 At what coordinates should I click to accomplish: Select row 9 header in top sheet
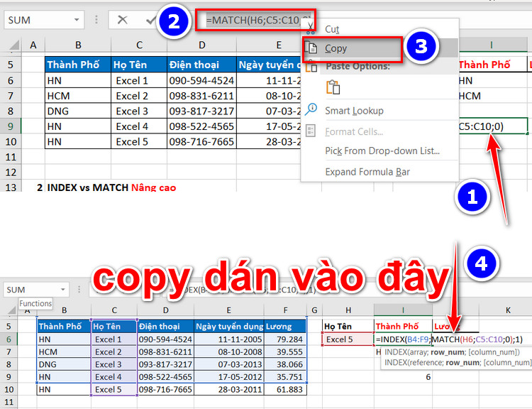point(11,126)
